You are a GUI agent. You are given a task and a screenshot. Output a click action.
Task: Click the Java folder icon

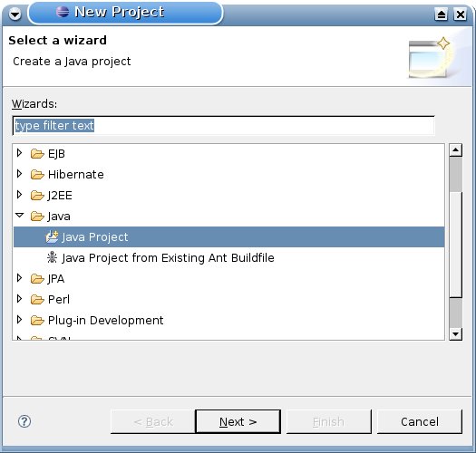[37, 217]
